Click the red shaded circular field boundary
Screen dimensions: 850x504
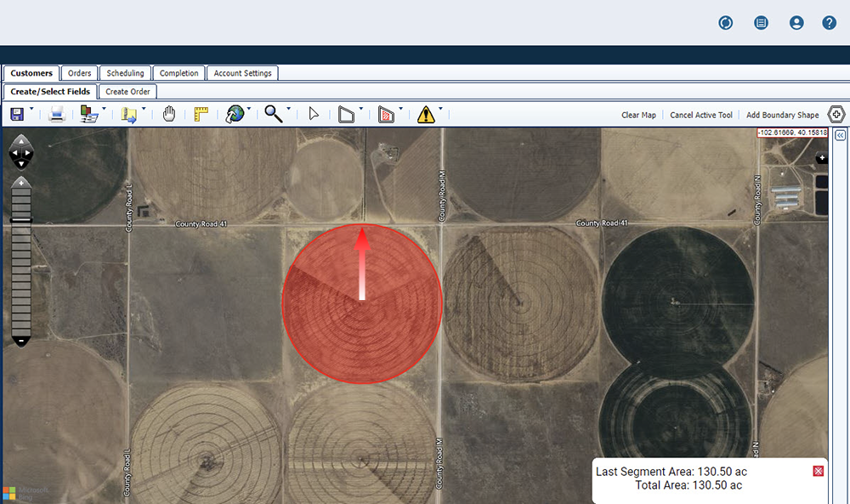(362, 303)
